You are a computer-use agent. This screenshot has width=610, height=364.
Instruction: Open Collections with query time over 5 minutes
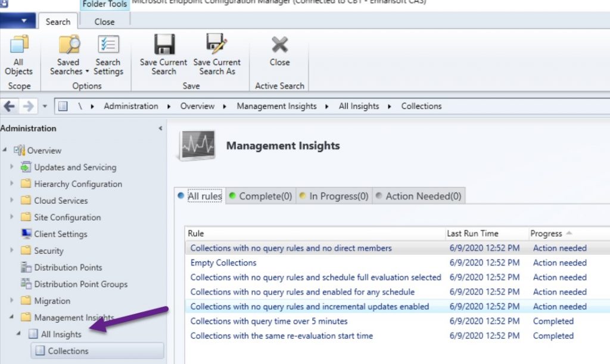pyautogui.click(x=269, y=321)
